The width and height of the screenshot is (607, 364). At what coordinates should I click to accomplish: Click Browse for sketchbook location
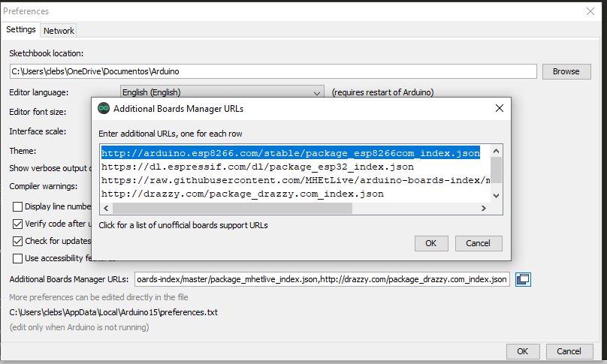pos(566,71)
